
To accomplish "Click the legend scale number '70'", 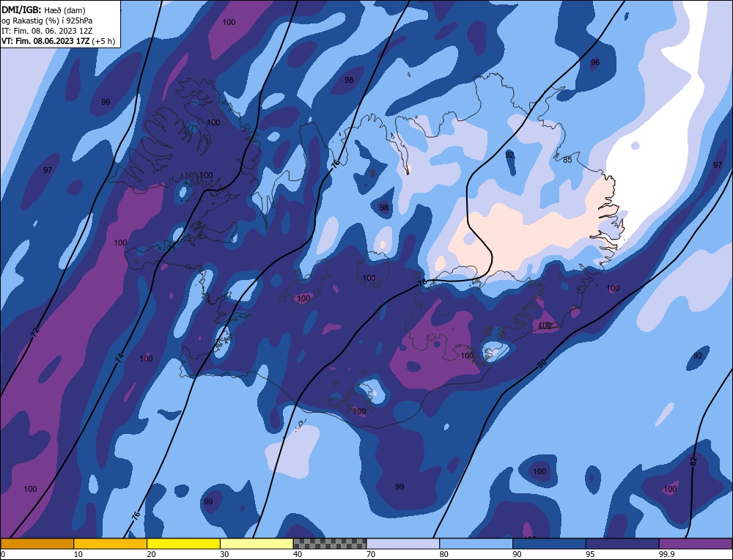I will [371, 554].
